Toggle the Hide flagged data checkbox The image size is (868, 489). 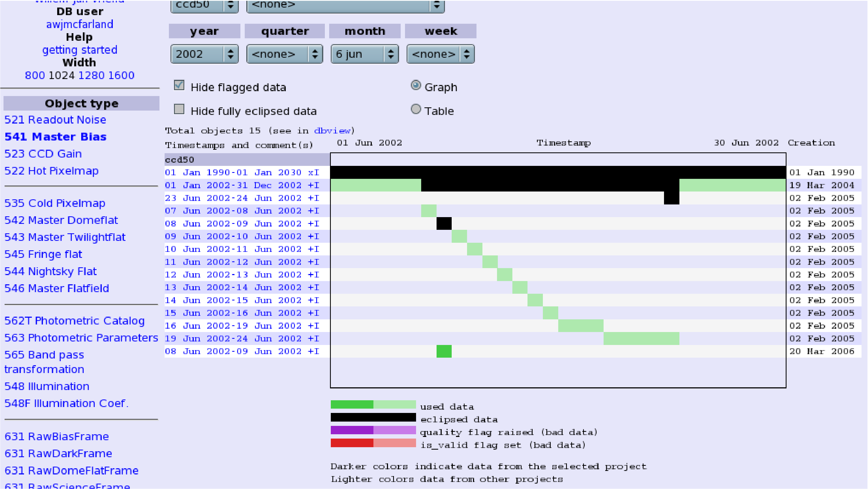(179, 85)
